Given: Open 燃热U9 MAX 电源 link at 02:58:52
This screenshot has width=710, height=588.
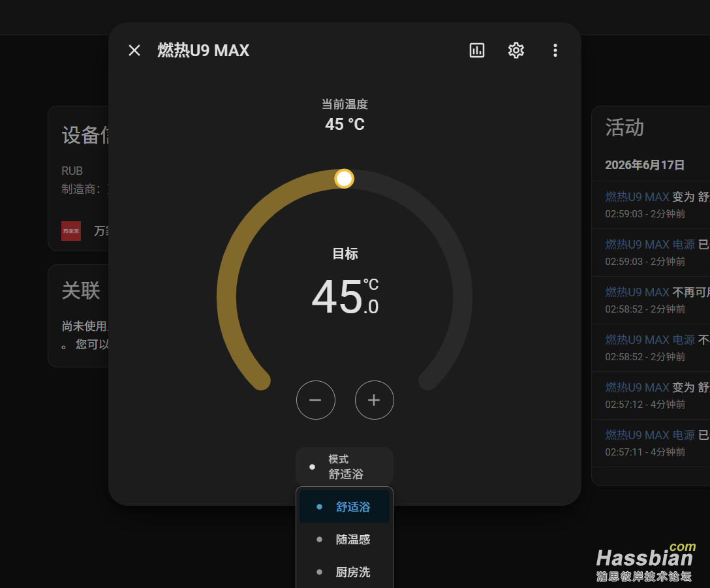Looking at the screenshot, I should 650,340.
